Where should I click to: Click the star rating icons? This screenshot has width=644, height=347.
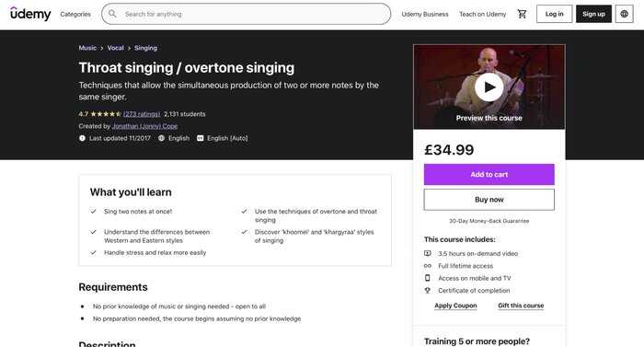[106, 114]
